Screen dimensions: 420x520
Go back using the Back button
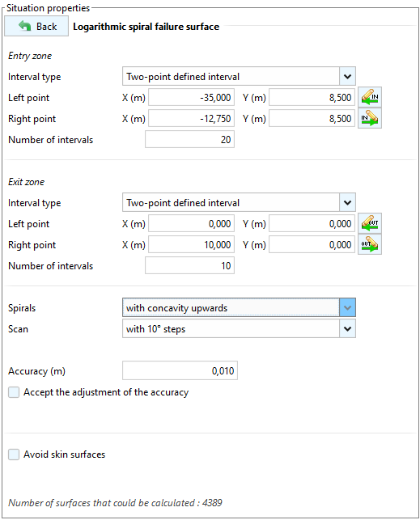[36, 26]
